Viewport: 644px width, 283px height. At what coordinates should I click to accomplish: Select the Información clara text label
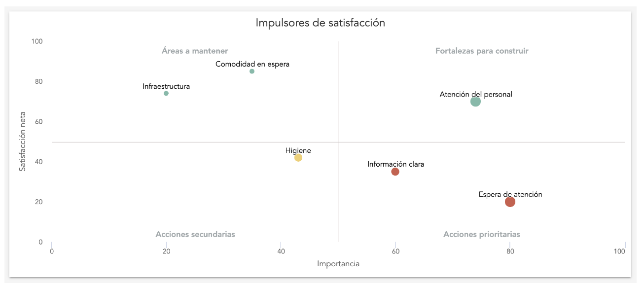pos(395,164)
